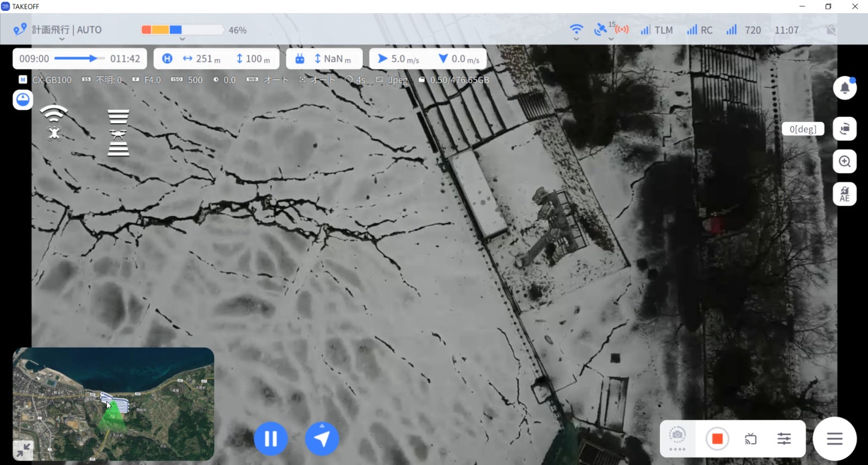The height and width of the screenshot is (465, 868).
Task: Click the horizontal speed 5.0 m/s reading
Action: pos(398,59)
